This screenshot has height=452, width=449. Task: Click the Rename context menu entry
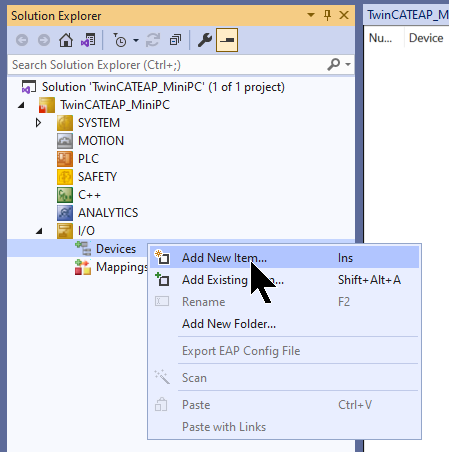(284, 302)
